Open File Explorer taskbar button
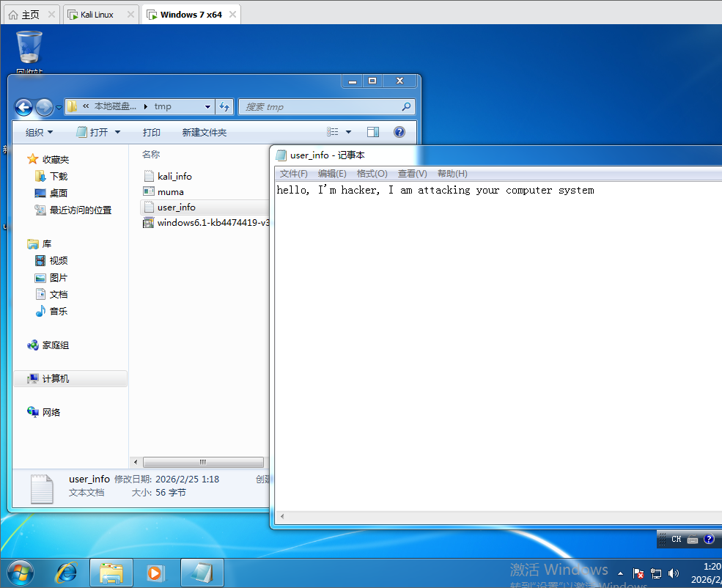The height and width of the screenshot is (588, 722). tap(111, 573)
